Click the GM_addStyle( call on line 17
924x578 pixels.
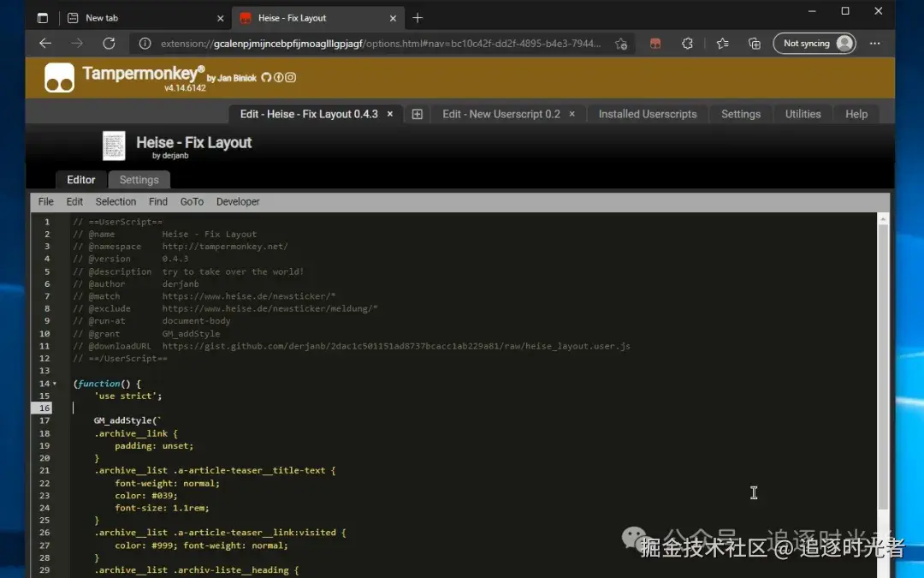coord(127,420)
